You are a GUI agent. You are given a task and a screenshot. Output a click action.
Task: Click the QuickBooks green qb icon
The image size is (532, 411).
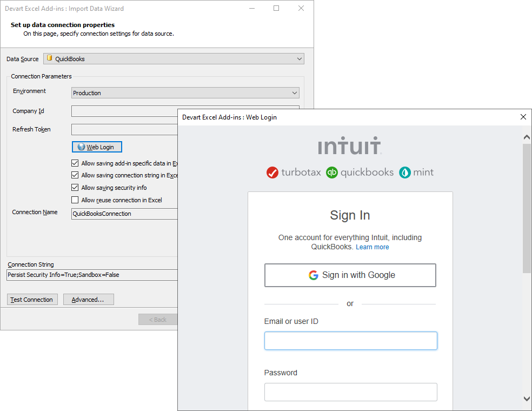pyautogui.click(x=332, y=173)
